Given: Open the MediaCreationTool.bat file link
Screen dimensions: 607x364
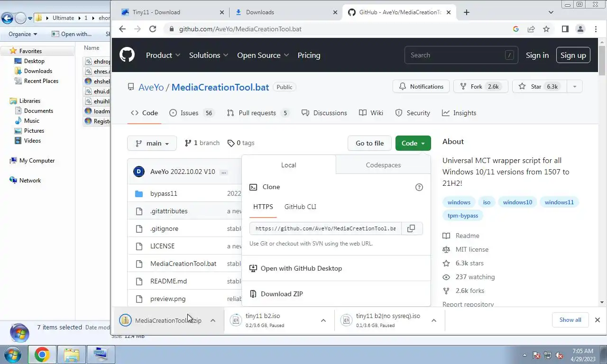Looking at the screenshot, I should click(x=183, y=264).
